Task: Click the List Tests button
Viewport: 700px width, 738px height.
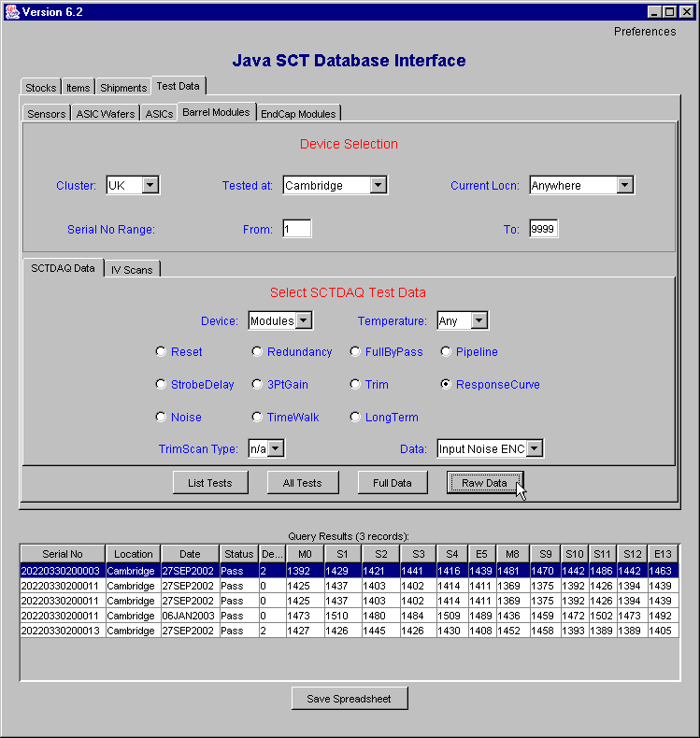Action: tap(209, 483)
